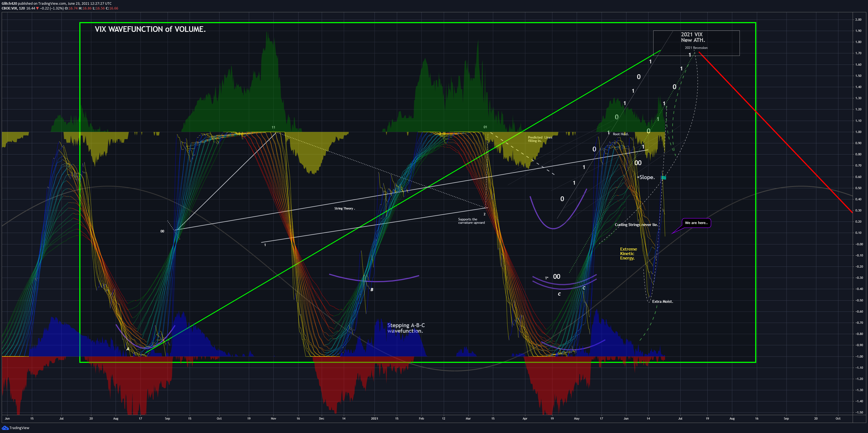Click '2021' on the time axis
Viewport: 868px width, 433px height.
[374, 418]
